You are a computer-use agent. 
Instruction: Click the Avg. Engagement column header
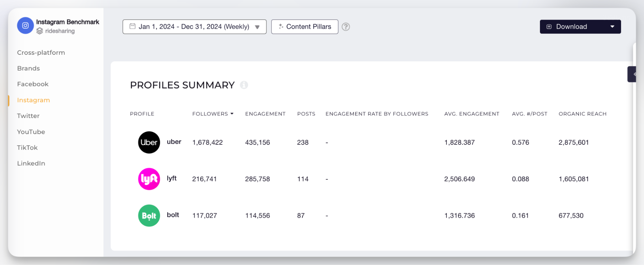(472, 114)
